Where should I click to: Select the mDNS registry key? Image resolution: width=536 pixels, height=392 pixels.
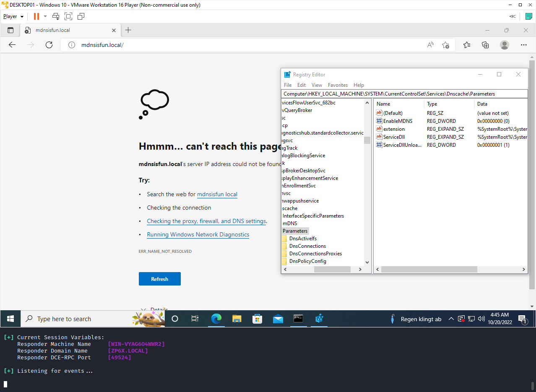tap(290, 223)
